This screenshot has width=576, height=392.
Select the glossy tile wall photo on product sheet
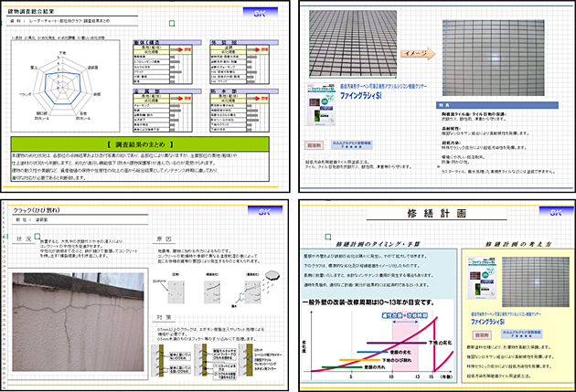coord(494,58)
